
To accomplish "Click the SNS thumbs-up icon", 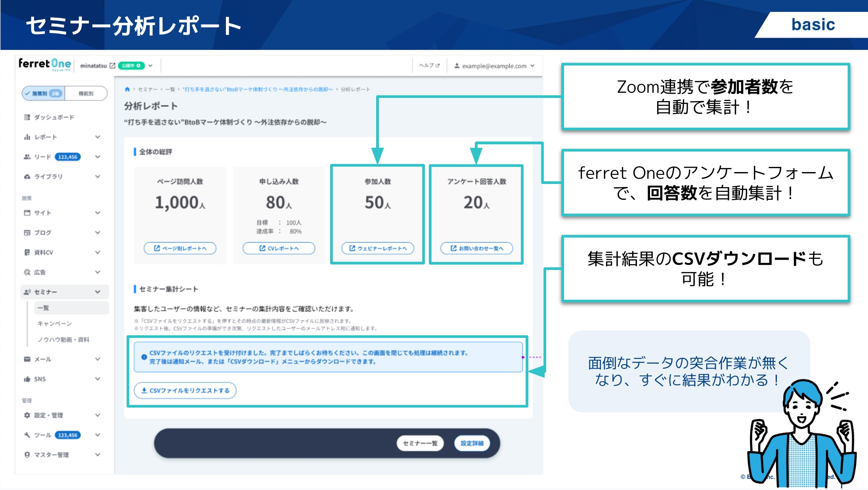I will tap(27, 379).
